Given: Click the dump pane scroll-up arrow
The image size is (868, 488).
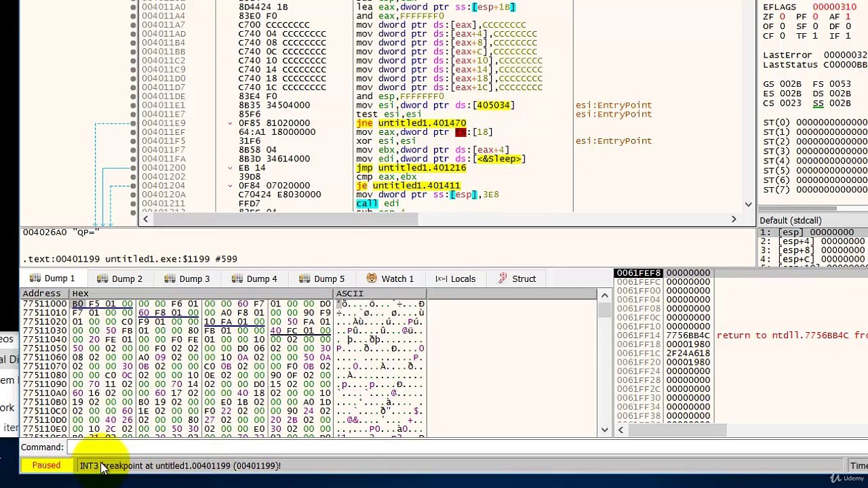Looking at the screenshot, I should click(604, 295).
